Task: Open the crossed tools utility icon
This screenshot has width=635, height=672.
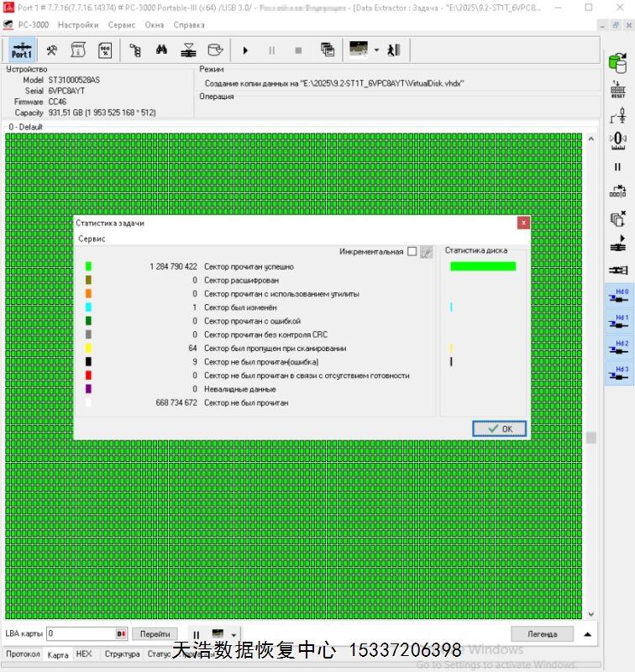Action: coord(51,50)
